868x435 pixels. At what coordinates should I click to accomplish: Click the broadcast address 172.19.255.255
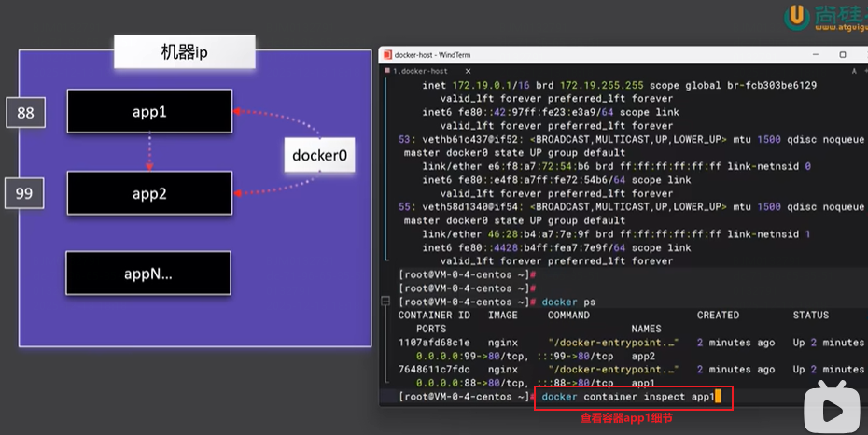pyautogui.click(x=601, y=85)
